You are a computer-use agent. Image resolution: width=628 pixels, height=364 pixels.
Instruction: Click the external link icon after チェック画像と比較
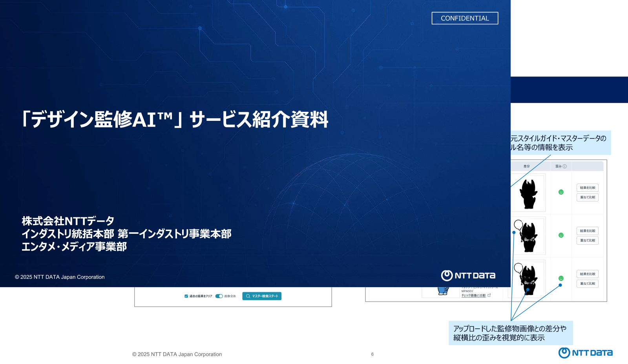point(489,295)
